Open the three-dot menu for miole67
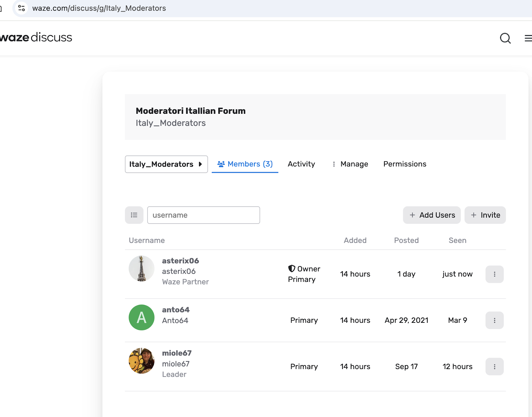This screenshot has width=532, height=417. tap(494, 366)
